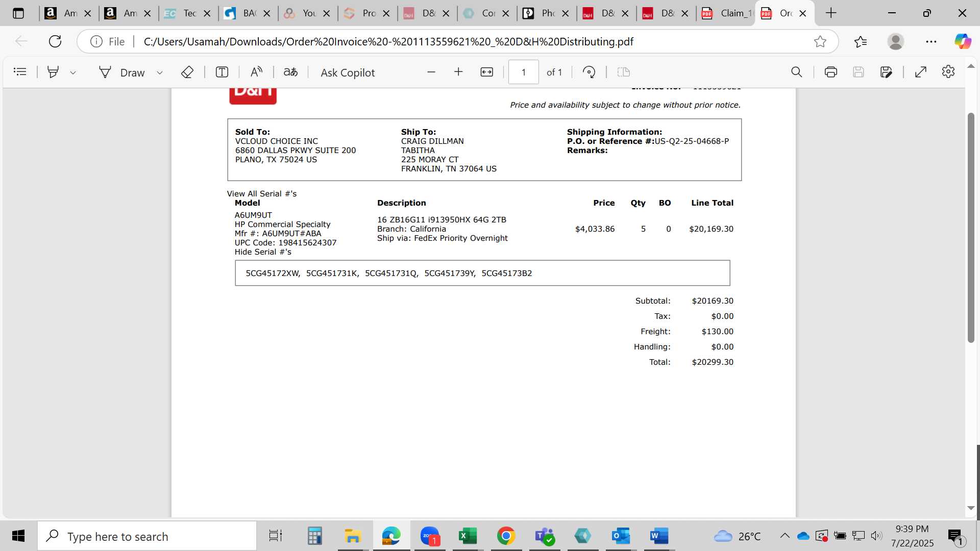Select the Draw tool
The width and height of the screenshot is (980, 551).
click(122, 72)
